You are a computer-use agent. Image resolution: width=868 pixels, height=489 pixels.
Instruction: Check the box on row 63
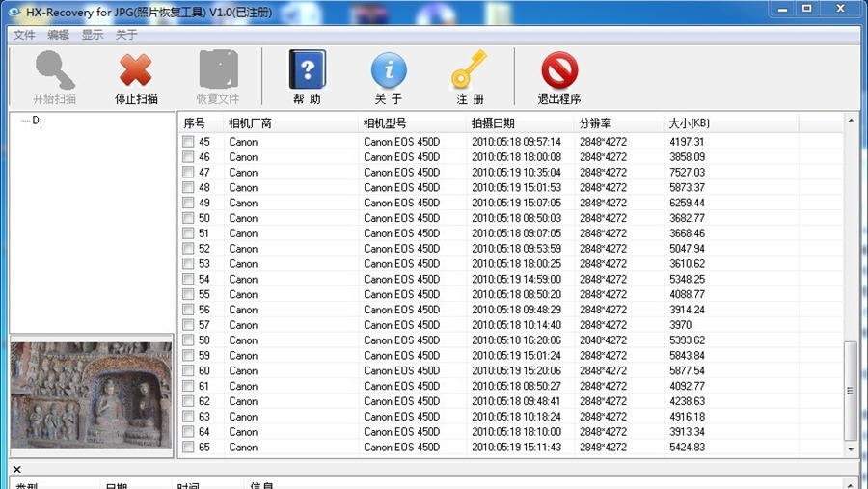tap(188, 417)
